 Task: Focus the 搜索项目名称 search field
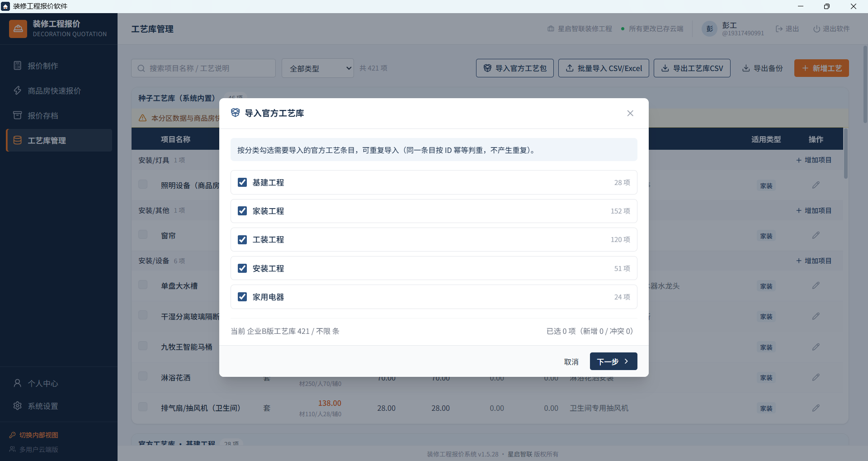pyautogui.click(x=203, y=68)
